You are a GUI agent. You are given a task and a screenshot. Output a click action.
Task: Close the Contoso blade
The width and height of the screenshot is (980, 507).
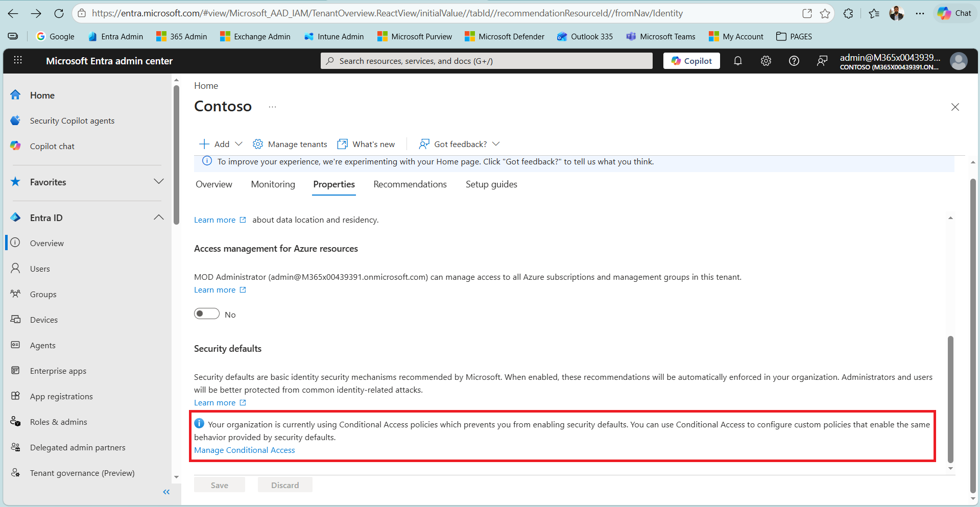coord(955,107)
